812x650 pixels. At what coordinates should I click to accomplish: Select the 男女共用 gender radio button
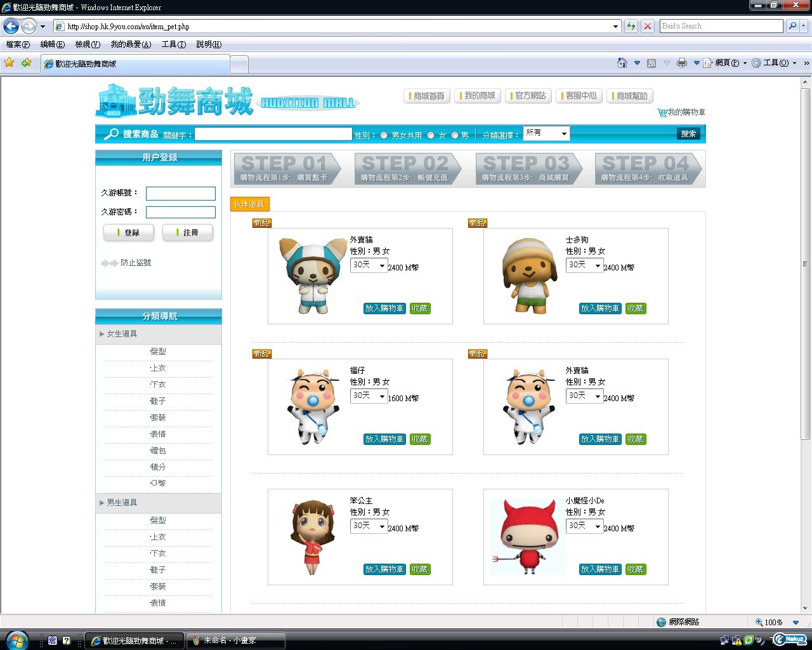pos(384,135)
